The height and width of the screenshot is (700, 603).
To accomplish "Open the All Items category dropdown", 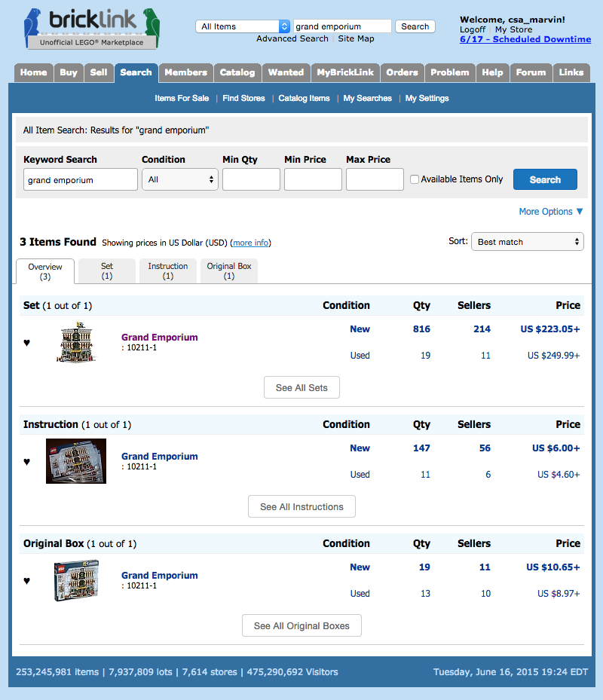I will pos(243,26).
